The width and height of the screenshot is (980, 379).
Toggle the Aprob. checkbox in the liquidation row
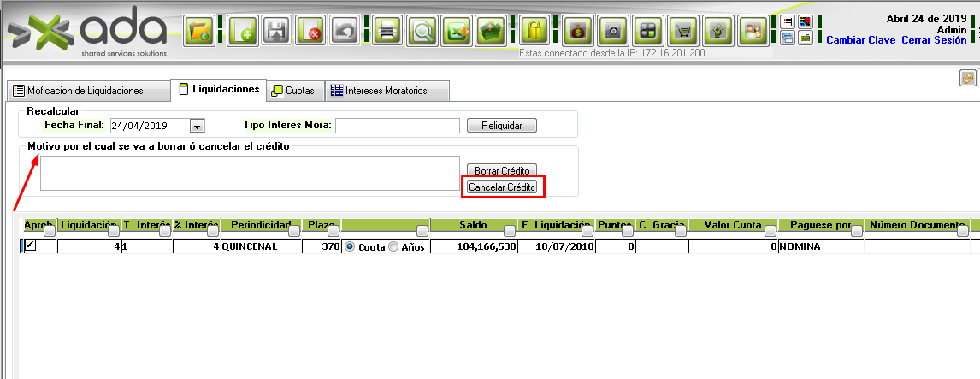click(31, 246)
